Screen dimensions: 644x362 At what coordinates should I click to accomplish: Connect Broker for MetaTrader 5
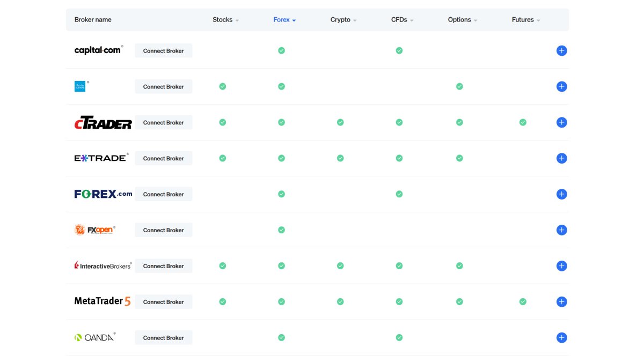pyautogui.click(x=164, y=302)
